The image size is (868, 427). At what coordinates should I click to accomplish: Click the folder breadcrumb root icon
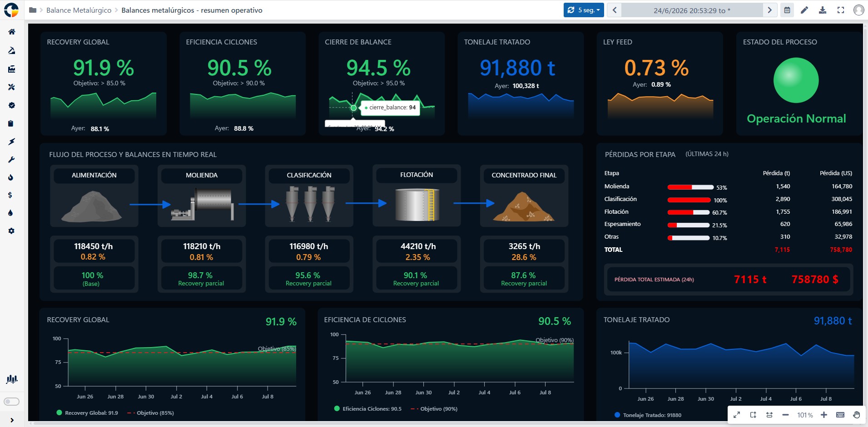pos(33,10)
